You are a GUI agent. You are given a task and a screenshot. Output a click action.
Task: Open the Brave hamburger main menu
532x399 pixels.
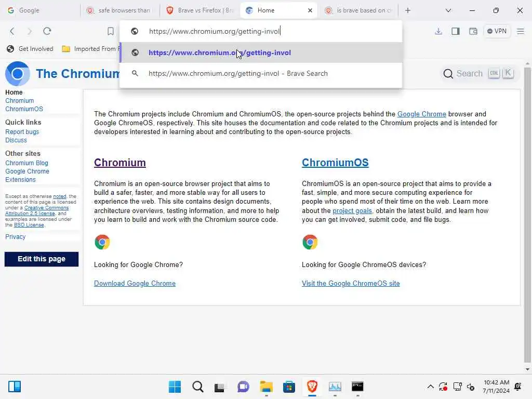click(521, 31)
